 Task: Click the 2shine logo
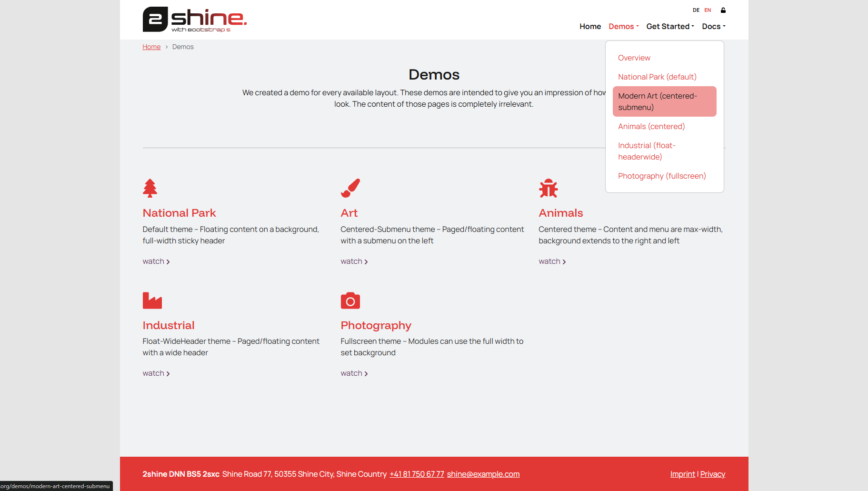click(x=194, y=20)
